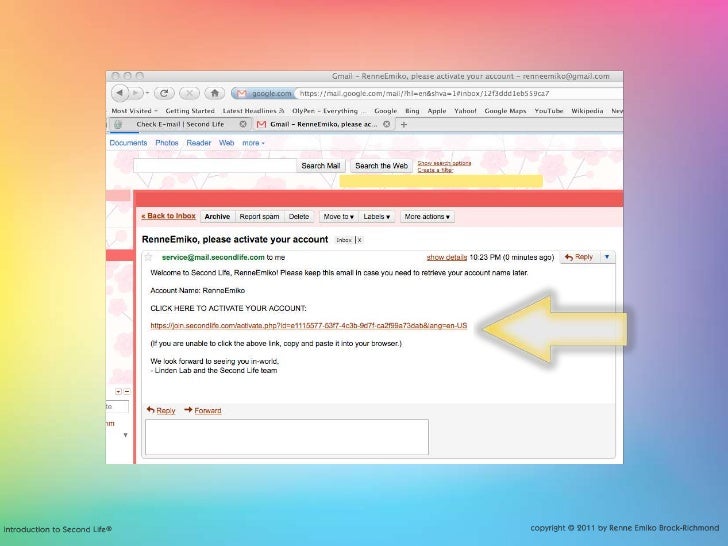Click the Forward arrow icon below the message
This screenshot has height=546, width=728.
pos(188,410)
